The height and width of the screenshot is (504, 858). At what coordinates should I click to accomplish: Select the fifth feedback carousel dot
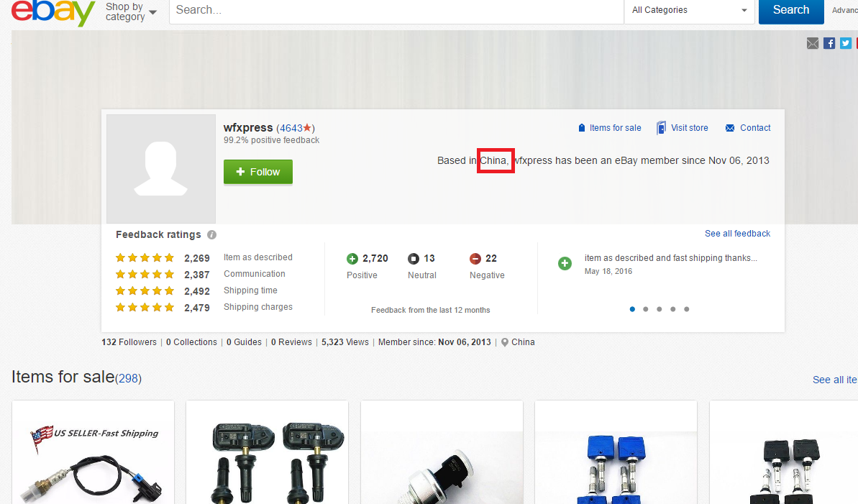pyautogui.click(x=687, y=309)
